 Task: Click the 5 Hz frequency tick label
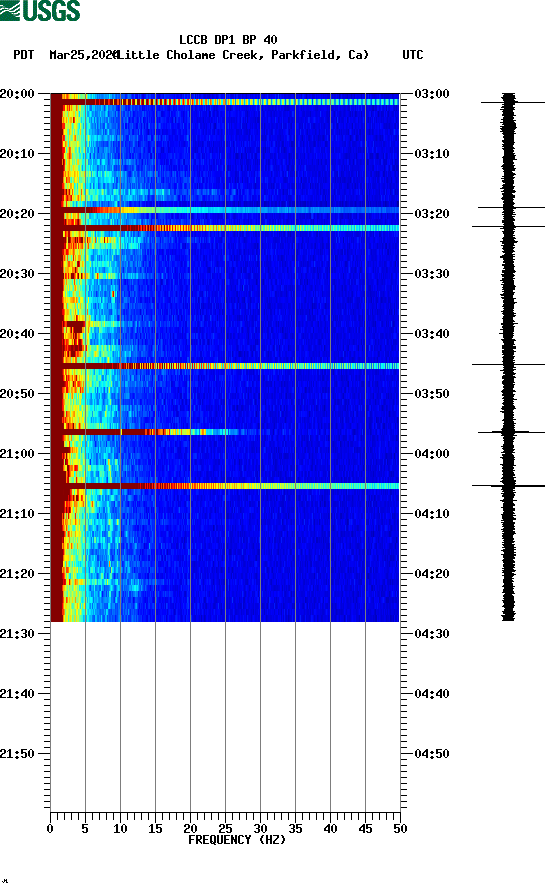(x=85, y=829)
